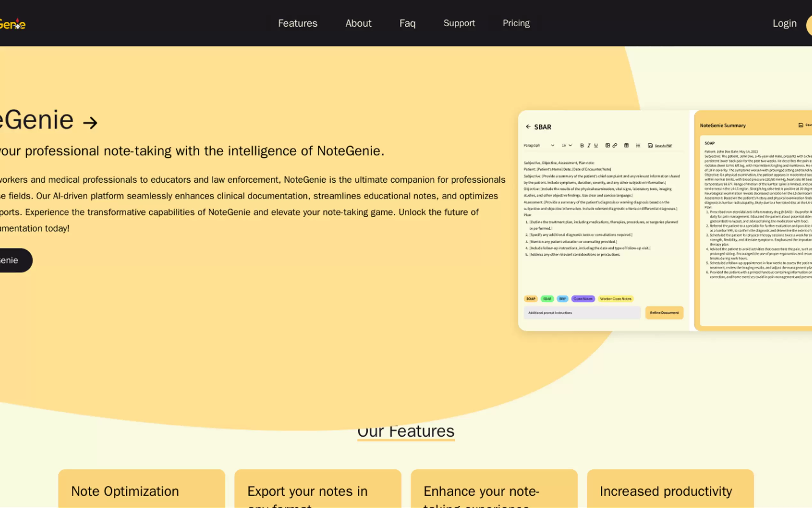This screenshot has width=812, height=508.
Task: Insert a table from the editor toolbar
Action: (626, 146)
